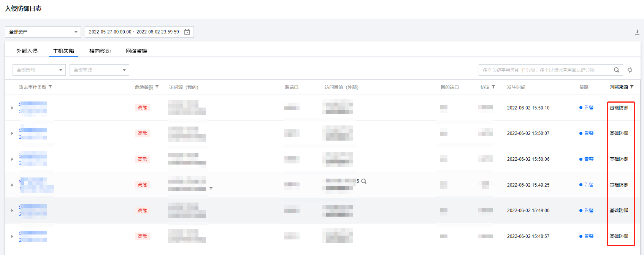Switch to the 外部入侵 tab
This screenshot has width=644, height=255.
27,51
